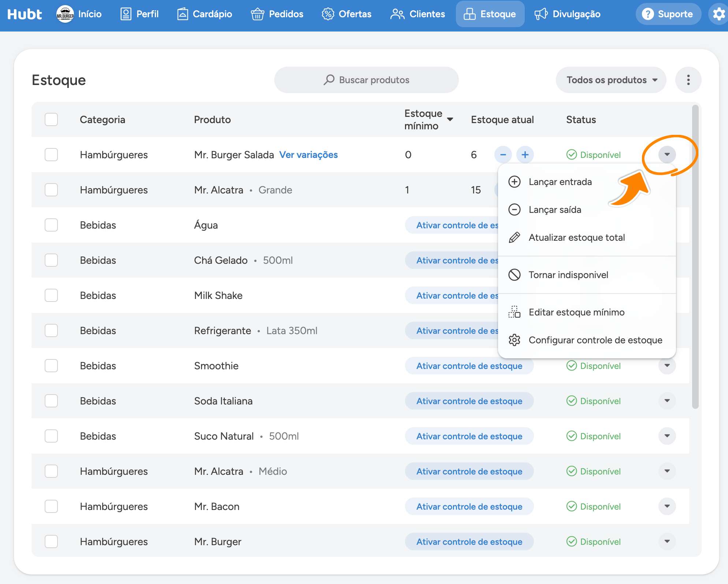Expand the Suco Natural row actions arrow
This screenshot has width=728, height=584.
[x=667, y=436]
